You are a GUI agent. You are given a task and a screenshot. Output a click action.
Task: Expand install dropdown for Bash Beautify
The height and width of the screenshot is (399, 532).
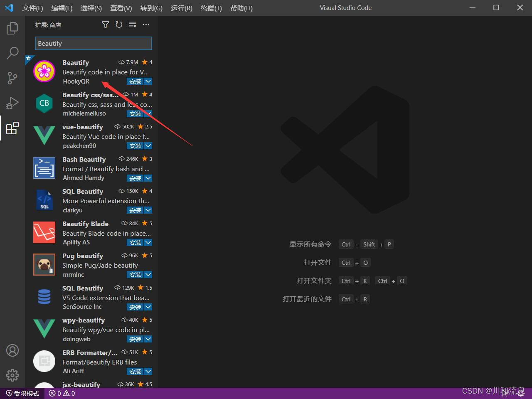pos(148,178)
